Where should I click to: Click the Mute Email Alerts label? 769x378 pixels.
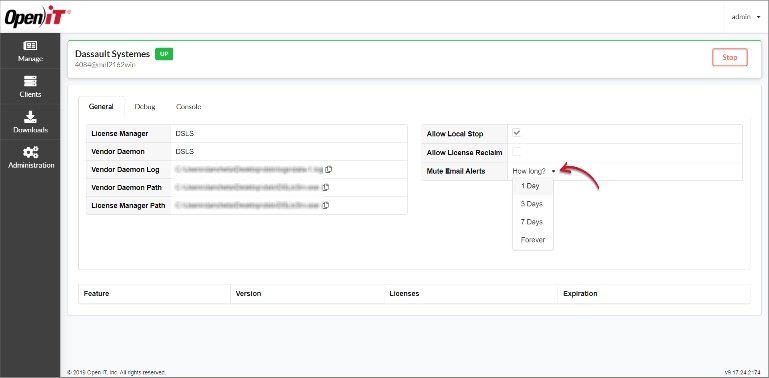tap(456, 171)
